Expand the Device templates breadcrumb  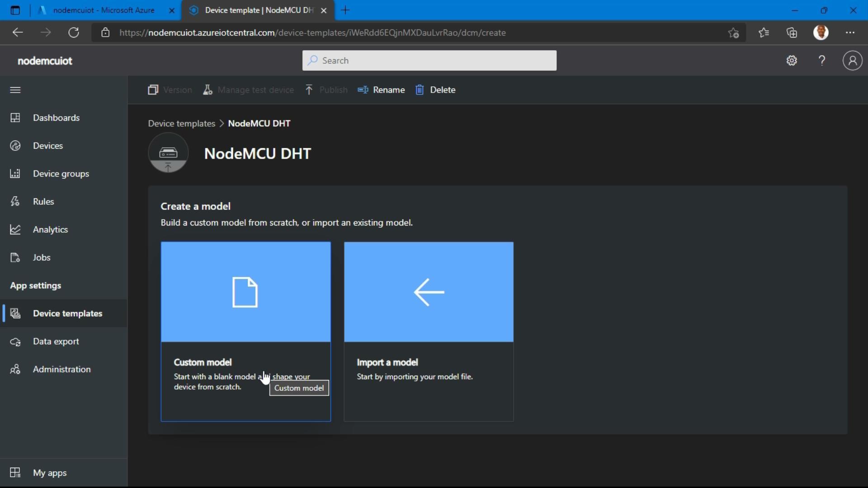(x=181, y=123)
